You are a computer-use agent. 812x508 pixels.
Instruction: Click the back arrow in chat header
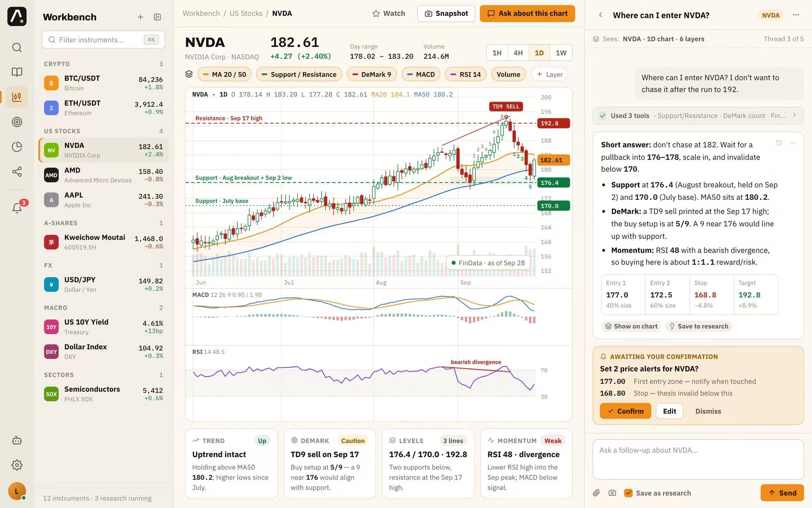tap(601, 15)
